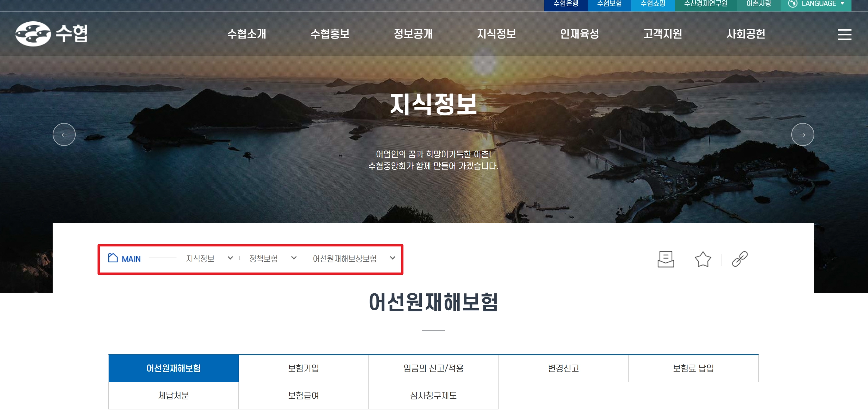The width and height of the screenshot is (868, 418).
Task: Go to next banner with right arrow
Action: click(x=803, y=135)
